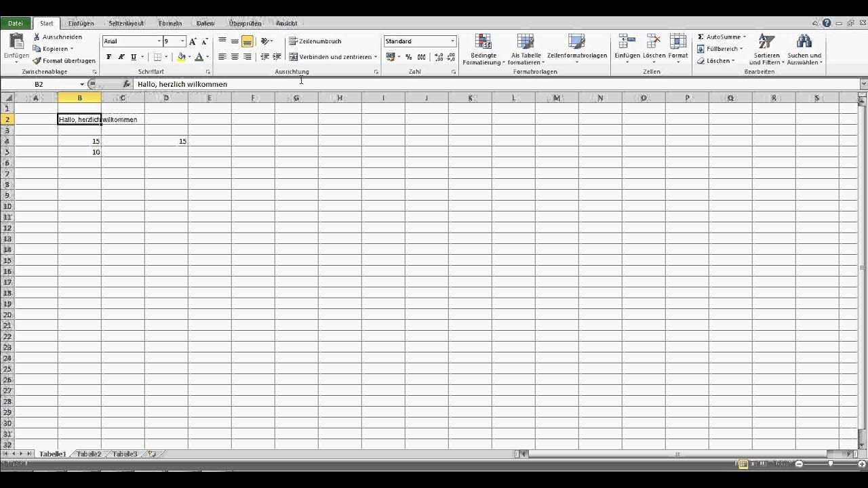Open Zellenformatvorlagen gallery
Viewport: 868px width, 488px height.
[x=577, y=49]
